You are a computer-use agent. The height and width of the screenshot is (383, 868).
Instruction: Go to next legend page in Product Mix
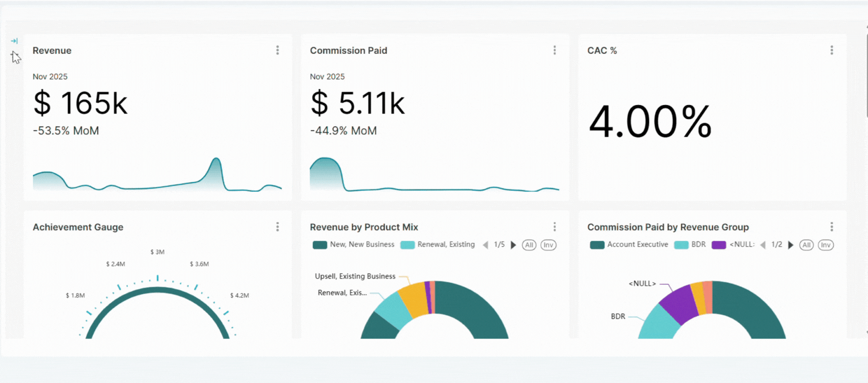pyautogui.click(x=513, y=245)
